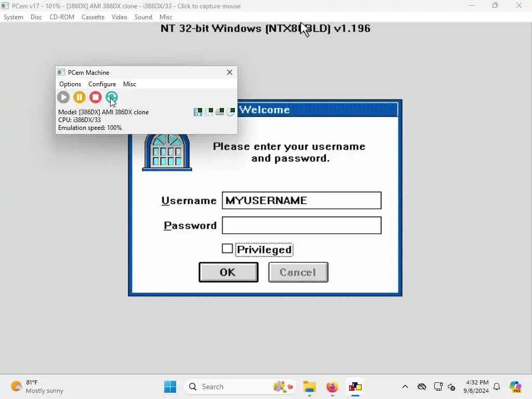This screenshot has height=399, width=532.
Task: Pause emulation with the yellow pause button
Action: pyautogui.click(x=79, y=97)
